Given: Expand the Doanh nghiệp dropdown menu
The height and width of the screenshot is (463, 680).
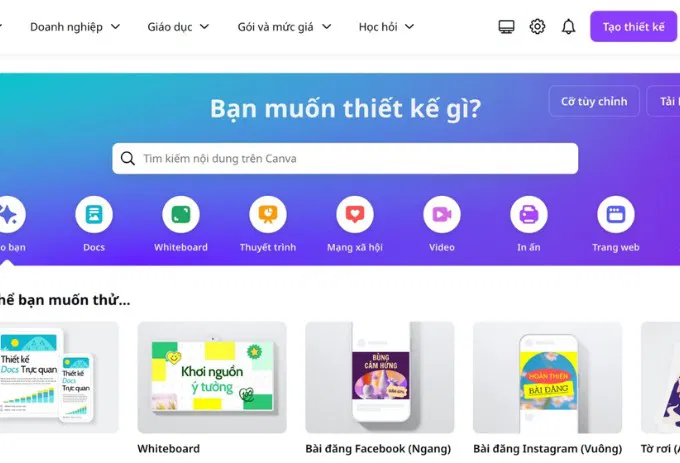Looking at the screenshot, I should [75, 27].
